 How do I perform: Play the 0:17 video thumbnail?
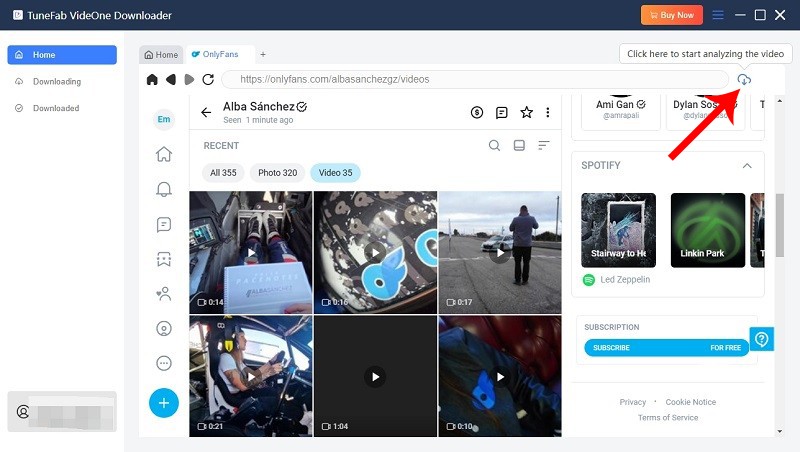[x=499, y=253]
